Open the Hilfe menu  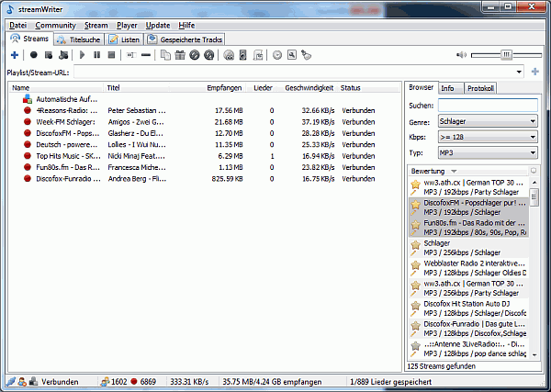186,26
